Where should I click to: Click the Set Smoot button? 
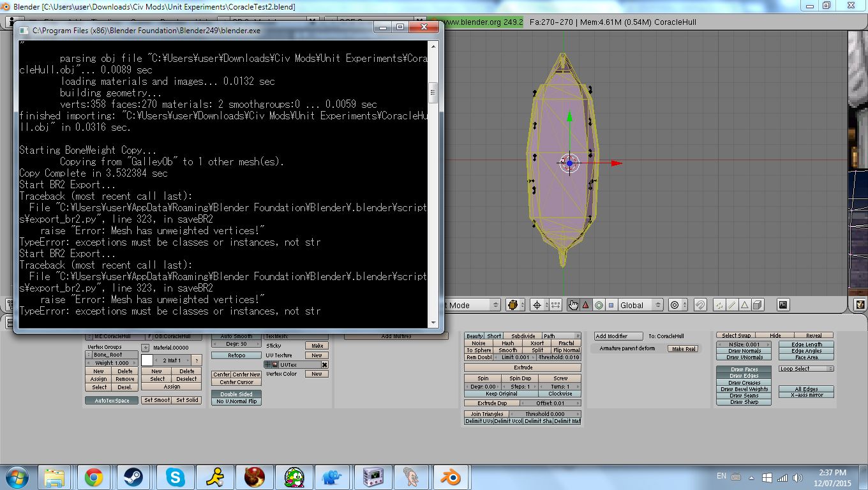point(156,401)
